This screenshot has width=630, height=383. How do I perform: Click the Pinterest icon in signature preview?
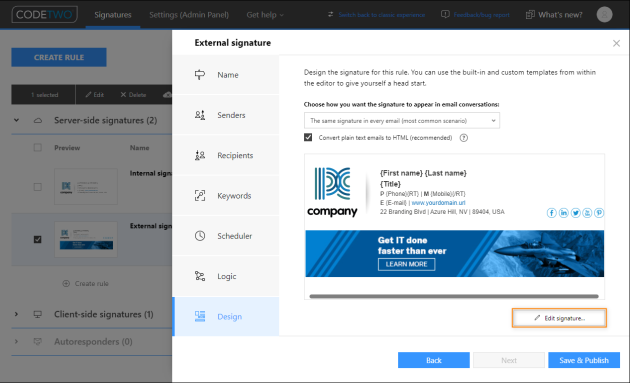(599, 213)
